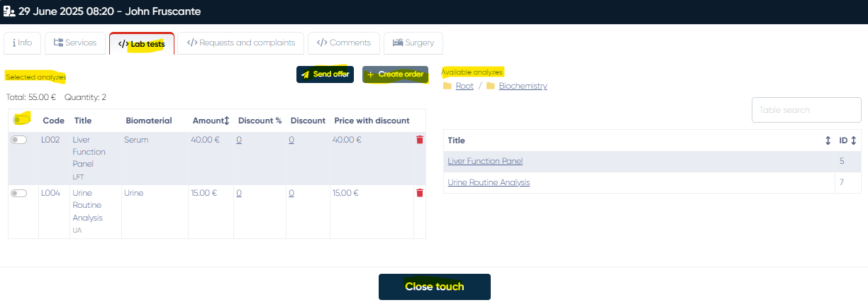Viewport: 868px width, 305px height.
Task: Open the Requests and complaints tab
Action: click(241, 43)
